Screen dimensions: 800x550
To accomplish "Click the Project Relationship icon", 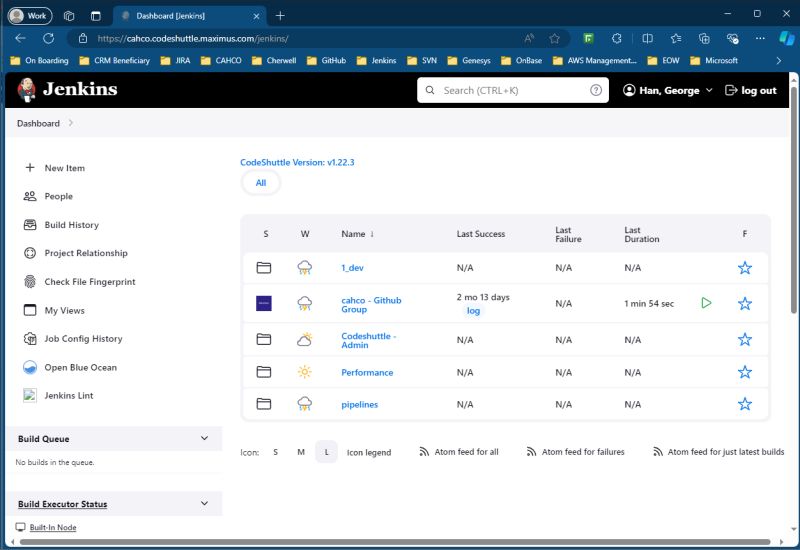I will click(x=30, y=253).
